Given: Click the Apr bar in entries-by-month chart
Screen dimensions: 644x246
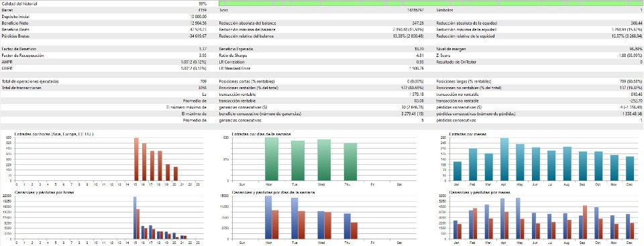Looking at the screenshot, I should click(504, 160).
